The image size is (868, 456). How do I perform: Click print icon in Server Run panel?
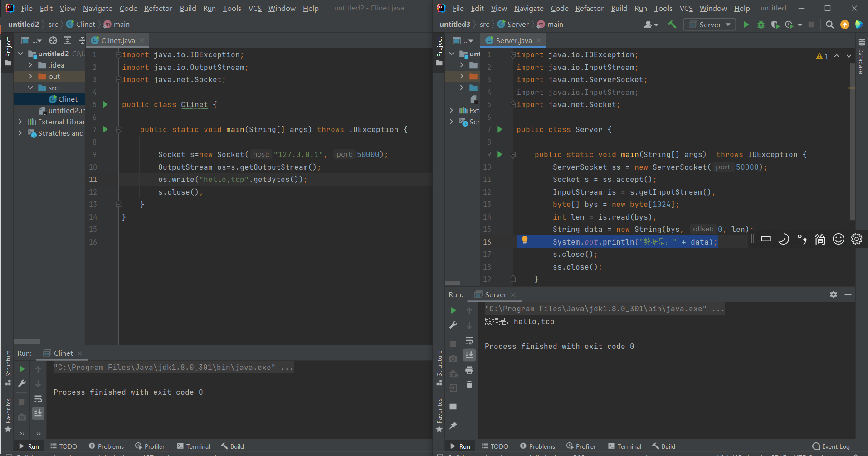[x=469, y=370]
